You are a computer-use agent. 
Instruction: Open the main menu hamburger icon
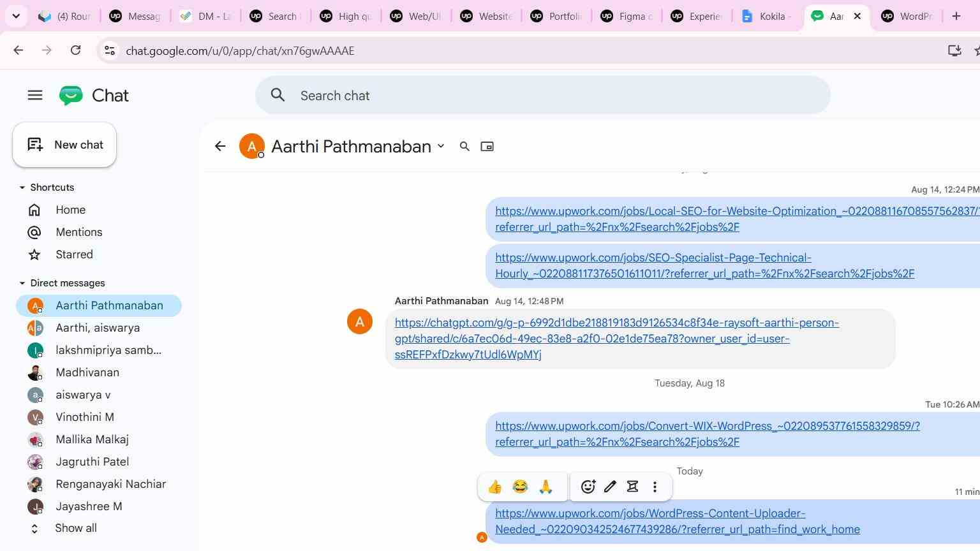(35, 95)
